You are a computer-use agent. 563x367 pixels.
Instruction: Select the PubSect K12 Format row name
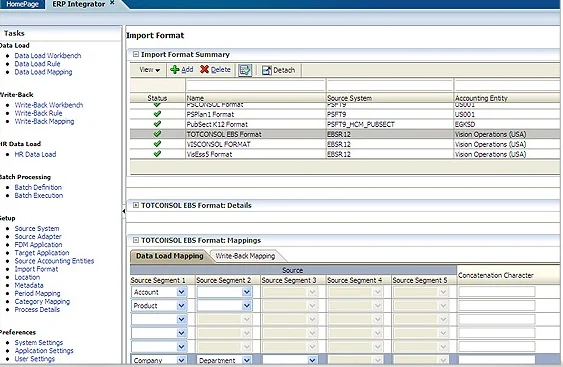[x=217, y=124]
